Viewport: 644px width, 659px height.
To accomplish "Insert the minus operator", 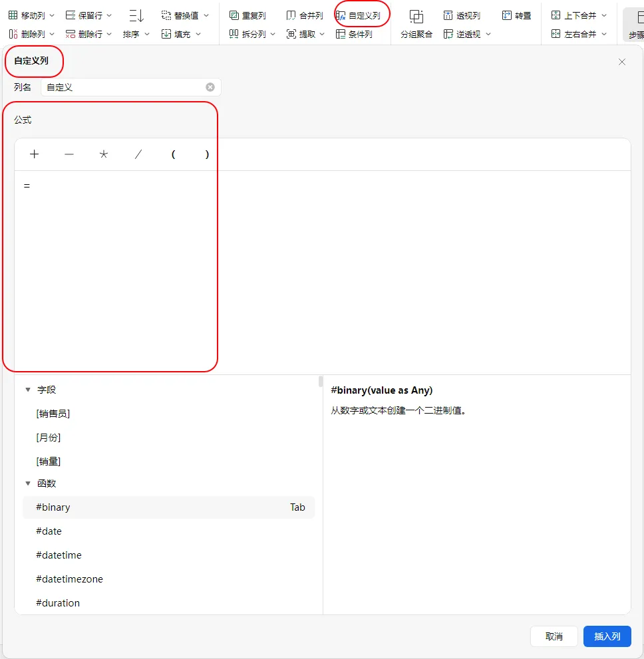I will click(x=69, y=154).
